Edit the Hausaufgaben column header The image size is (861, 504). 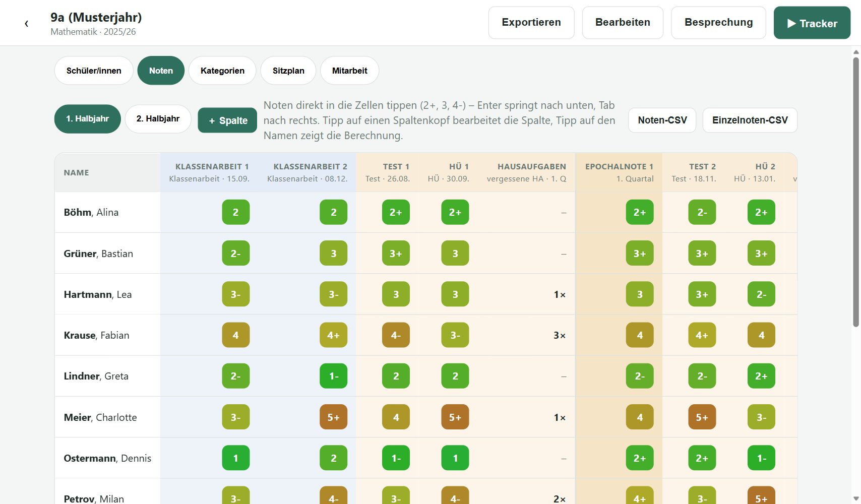coord(526,172)
